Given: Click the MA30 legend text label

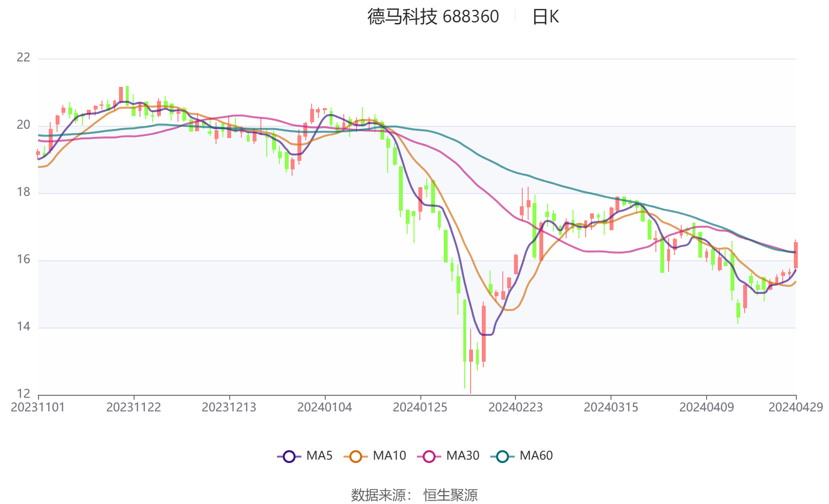Looking at the screenshot, I should pos(463,456).
